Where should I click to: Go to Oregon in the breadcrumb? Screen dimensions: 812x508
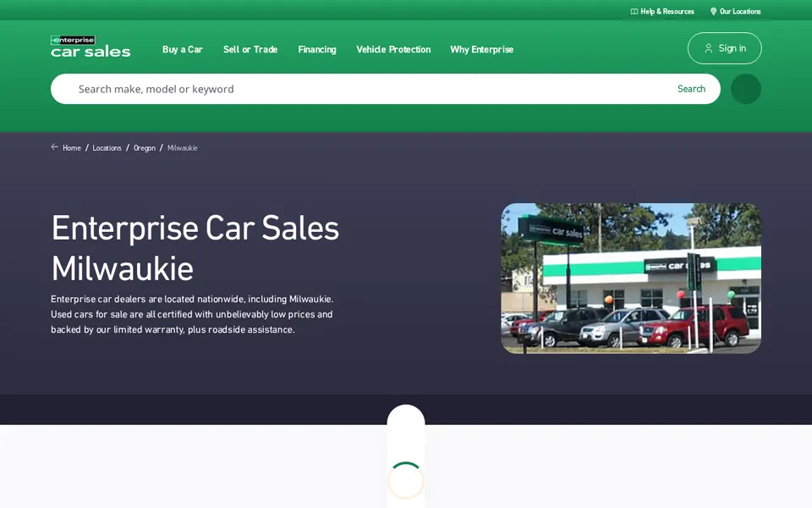145,147
